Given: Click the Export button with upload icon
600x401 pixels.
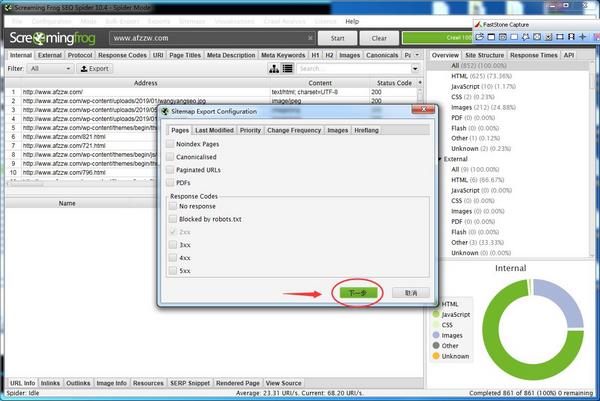Looking at the screenshot, I should (x=95, y=69).
